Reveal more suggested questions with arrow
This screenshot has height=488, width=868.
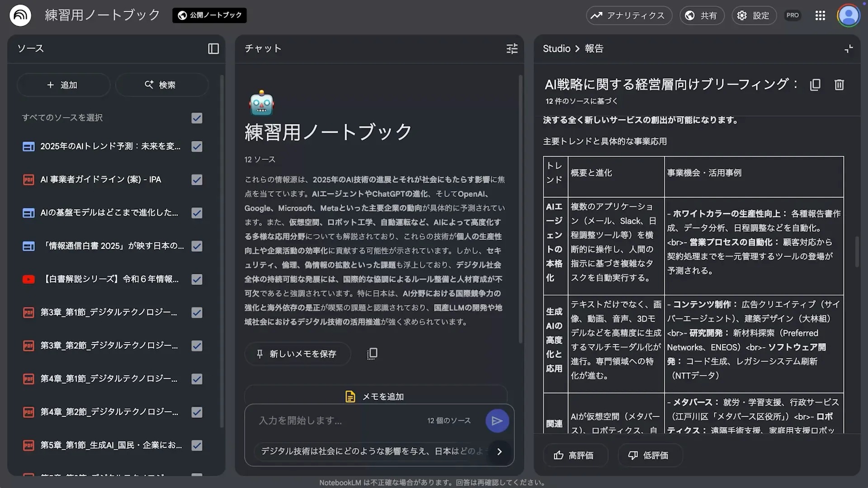500,451
